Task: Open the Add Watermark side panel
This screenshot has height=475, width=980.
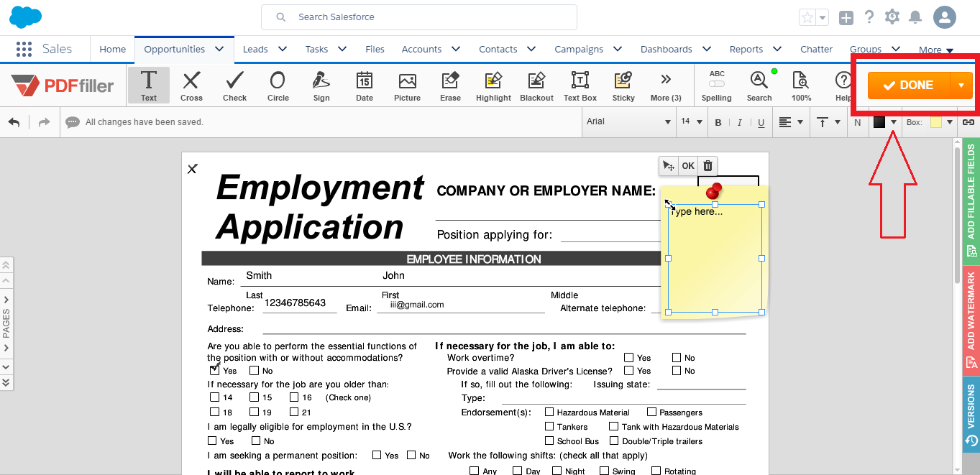Action: click(x=971, y=320)
